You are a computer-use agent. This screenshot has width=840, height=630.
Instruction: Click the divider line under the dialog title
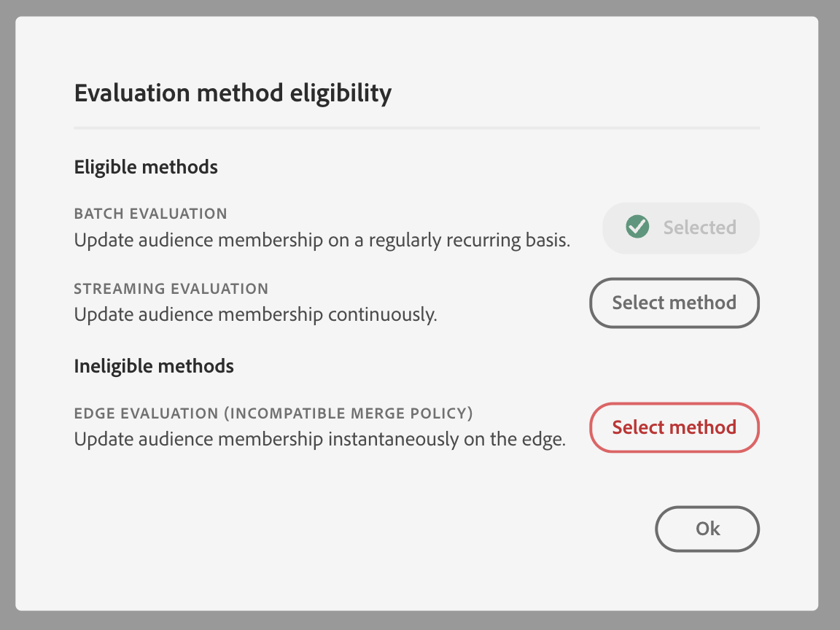(417, 128)
